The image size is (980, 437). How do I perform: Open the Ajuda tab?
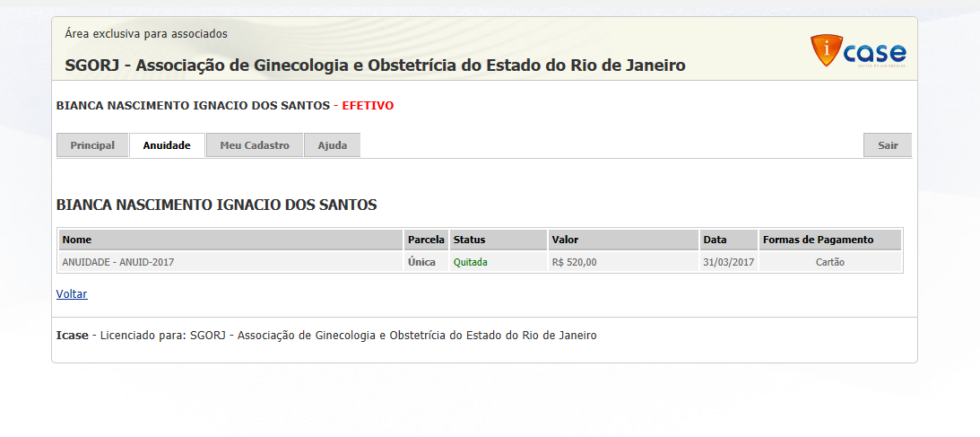tap(332, 145)
